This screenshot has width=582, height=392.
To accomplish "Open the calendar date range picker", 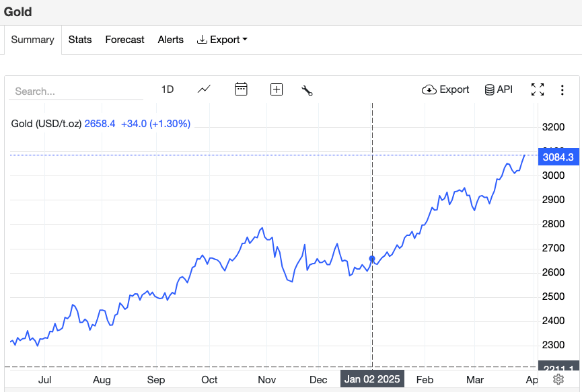I will 241,89.
